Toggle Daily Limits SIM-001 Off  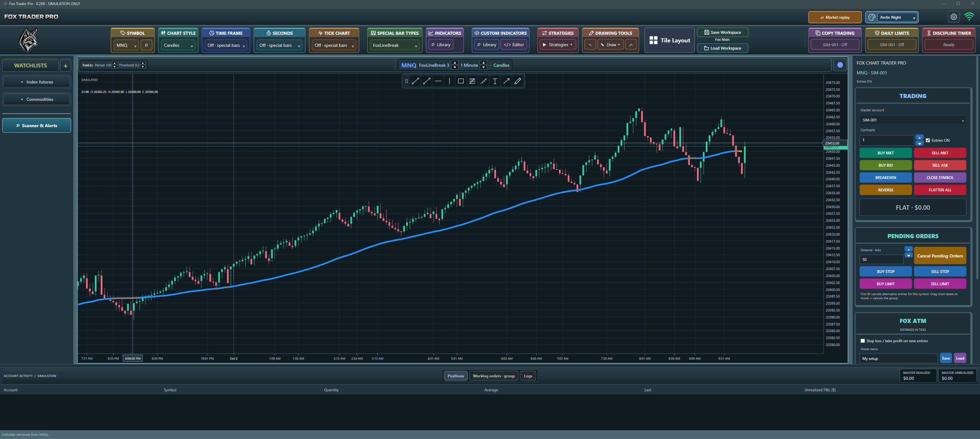click(892, 45)
